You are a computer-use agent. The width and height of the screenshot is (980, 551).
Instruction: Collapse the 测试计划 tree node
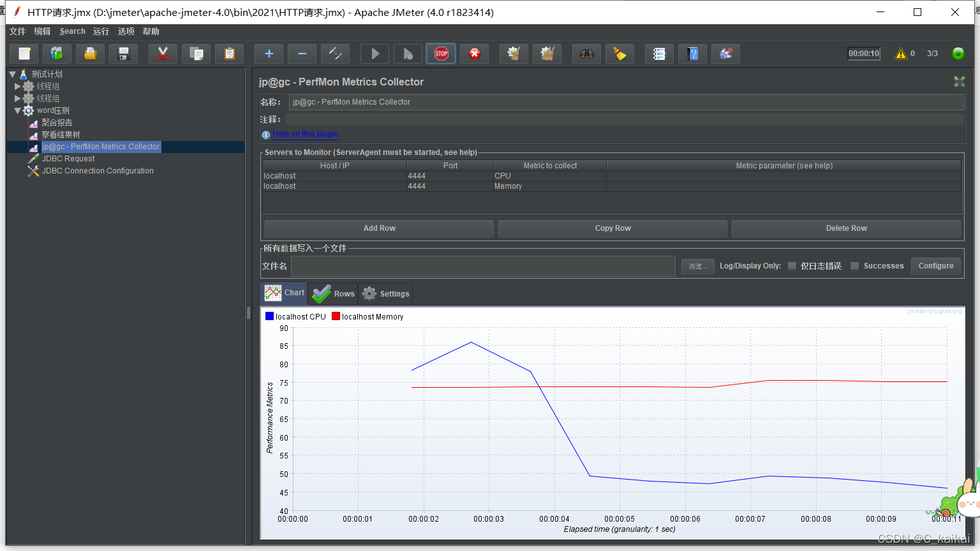pos(13,74)
